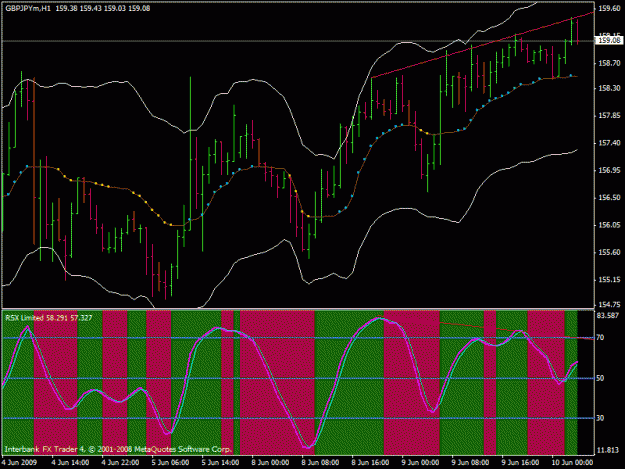Click the 155.15 price scale label

click(609, 280)
